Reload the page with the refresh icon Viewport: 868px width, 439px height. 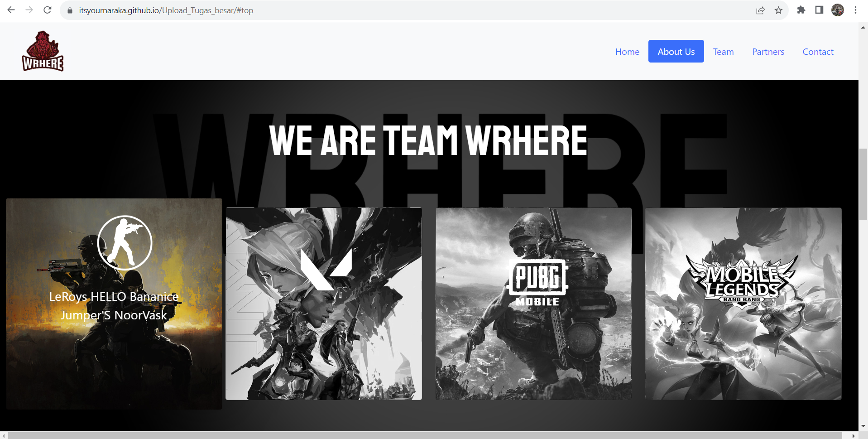click(x=48, y=10)
